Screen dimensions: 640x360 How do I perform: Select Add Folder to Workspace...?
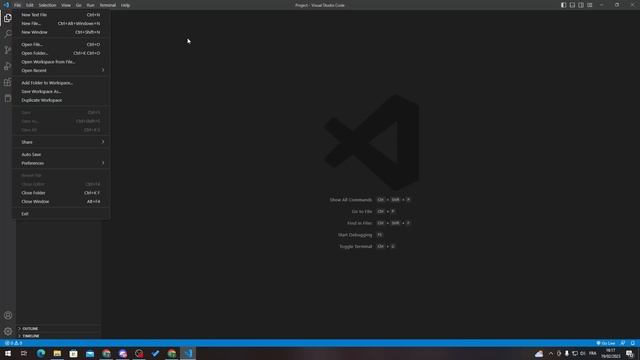pyautogui.click(x=61, y=83)
